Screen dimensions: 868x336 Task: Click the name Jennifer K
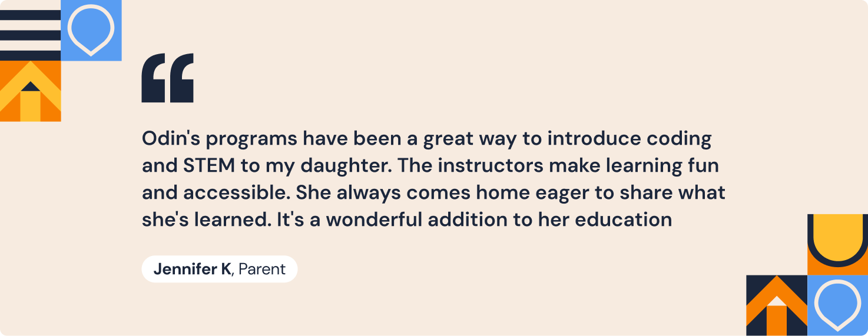[x=193, y=269]
